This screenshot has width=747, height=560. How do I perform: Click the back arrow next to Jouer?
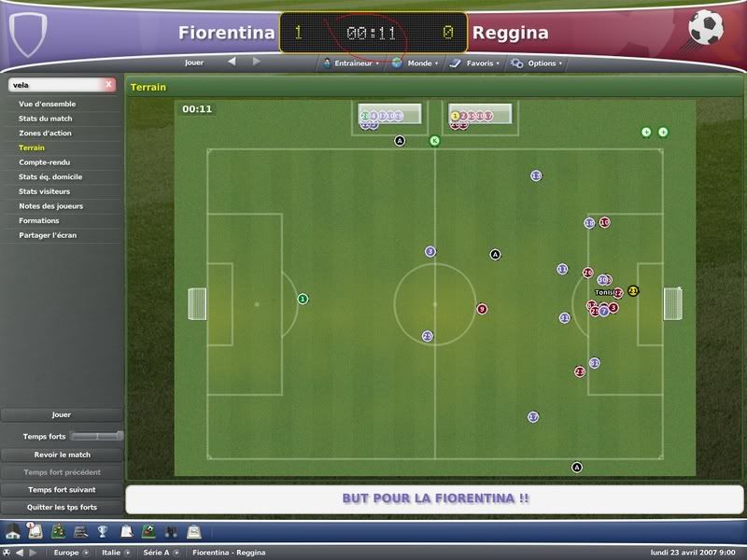(x=232, y=62)
